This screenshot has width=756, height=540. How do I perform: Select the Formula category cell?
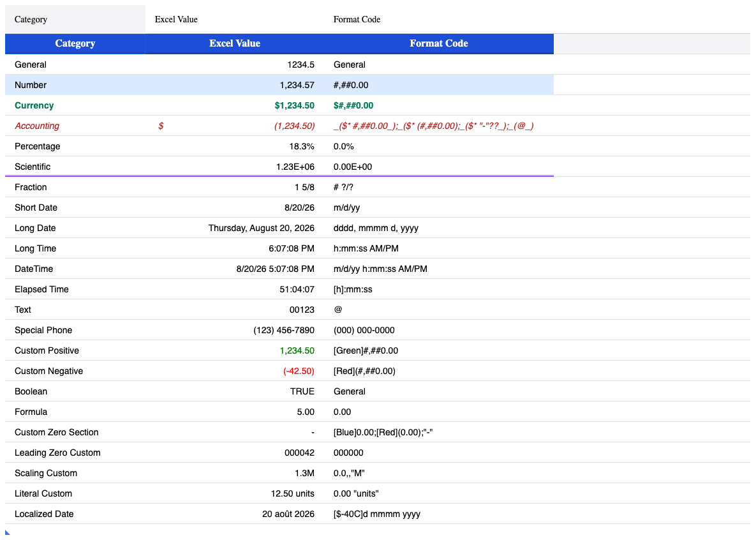tap(75, 412)
